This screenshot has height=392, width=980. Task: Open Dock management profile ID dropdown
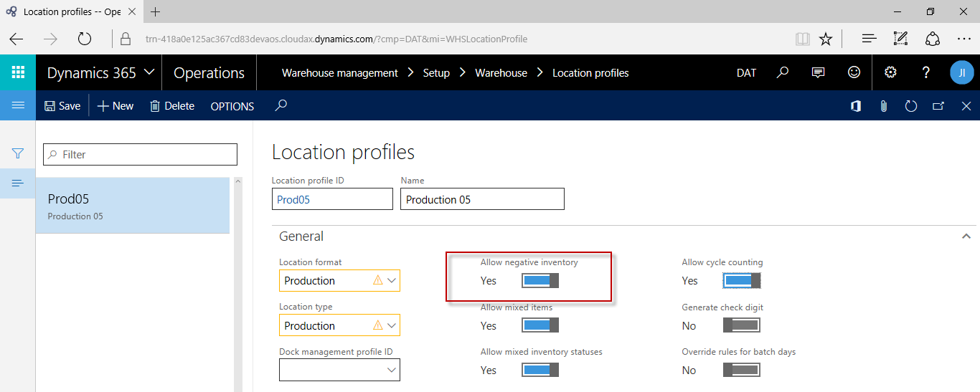tap(391, 370)
